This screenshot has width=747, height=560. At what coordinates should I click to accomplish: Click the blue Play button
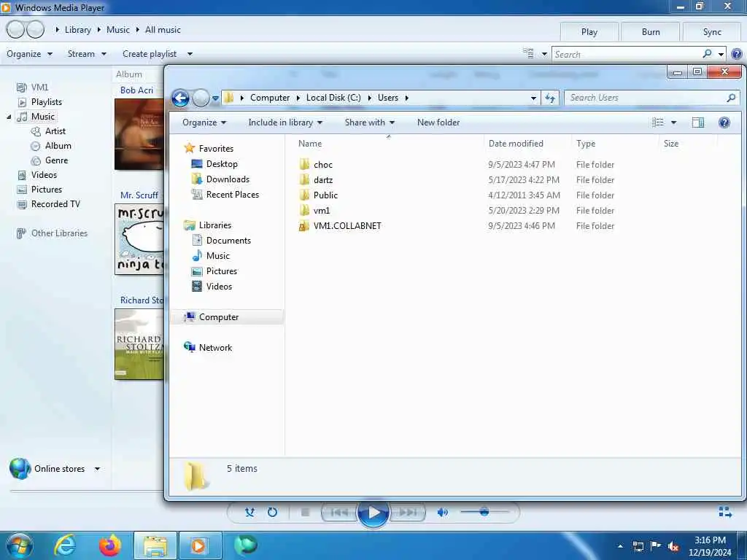[373, 513]
